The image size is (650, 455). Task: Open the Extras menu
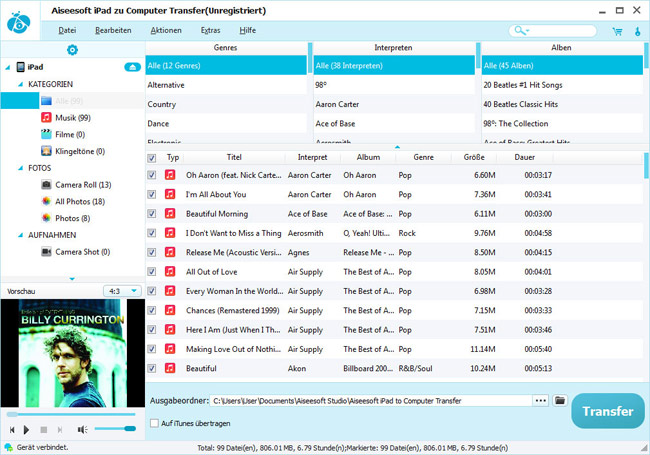(x=211, y=30)
